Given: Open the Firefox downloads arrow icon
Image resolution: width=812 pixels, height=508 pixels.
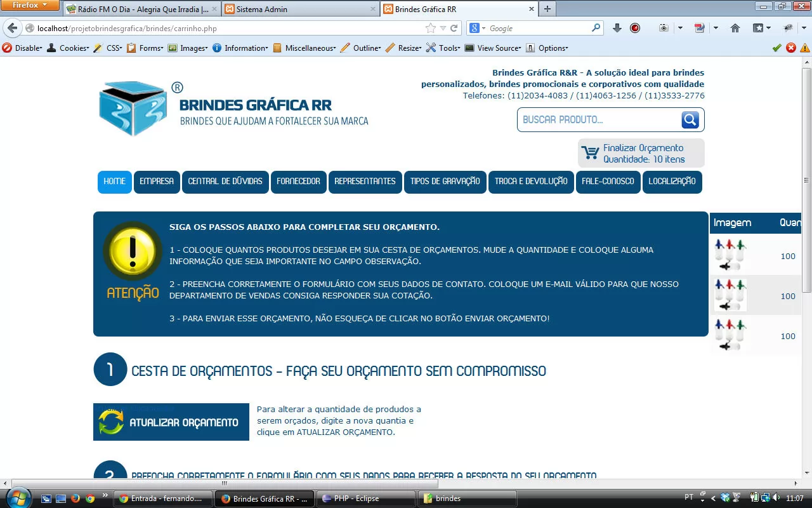Looking at the screenshot, I should pyautogui.click(x=617, y=28).
